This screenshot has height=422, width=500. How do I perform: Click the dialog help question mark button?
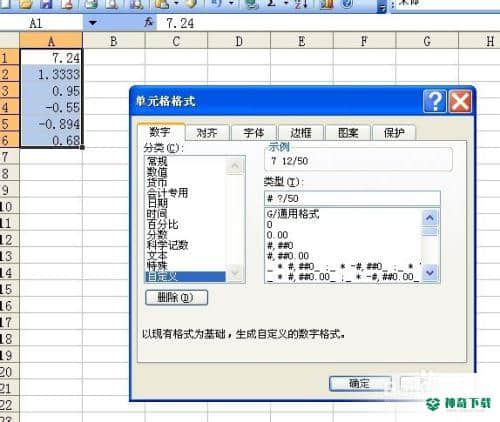(x=435, y=101)
